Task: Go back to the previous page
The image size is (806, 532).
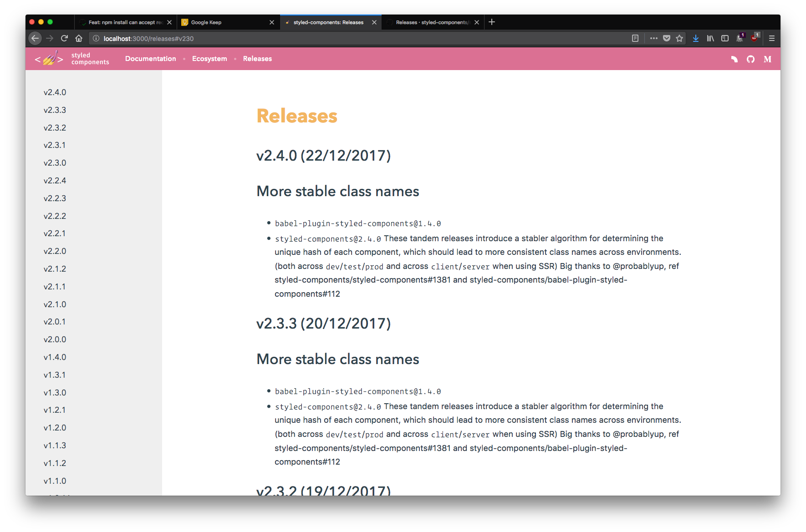Action: pyautogui.click(x=35, y=39)
